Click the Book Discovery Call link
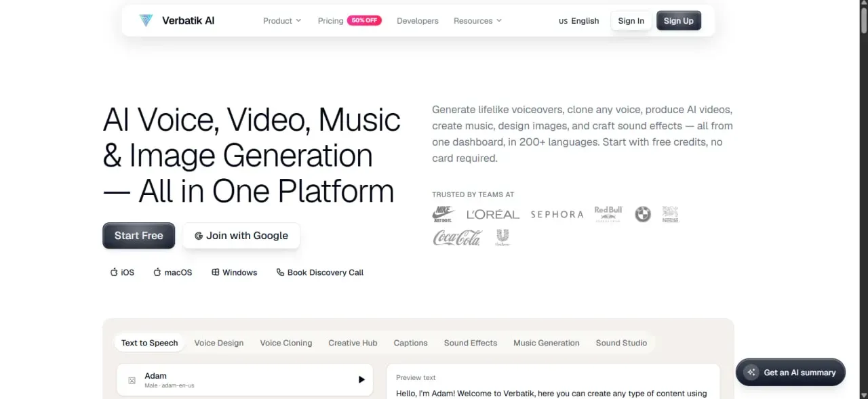This screenshot has height=399, width=868. pos(320,272)
